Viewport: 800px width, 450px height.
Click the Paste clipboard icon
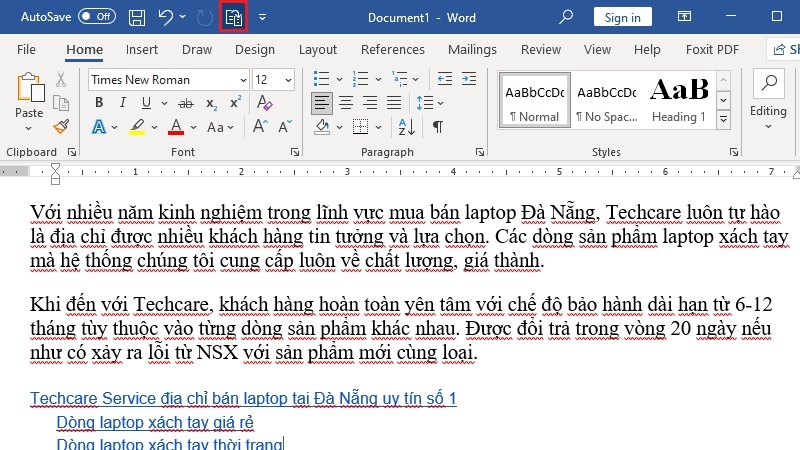click(29, 87)
